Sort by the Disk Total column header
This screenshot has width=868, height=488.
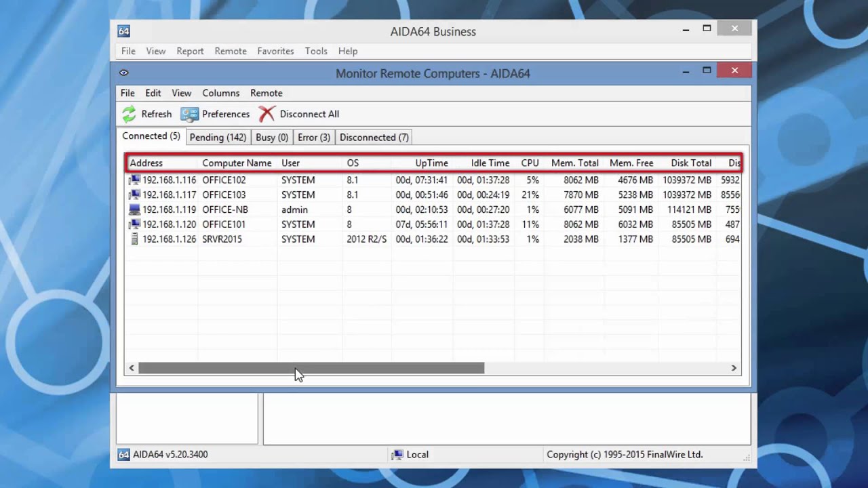691,163
